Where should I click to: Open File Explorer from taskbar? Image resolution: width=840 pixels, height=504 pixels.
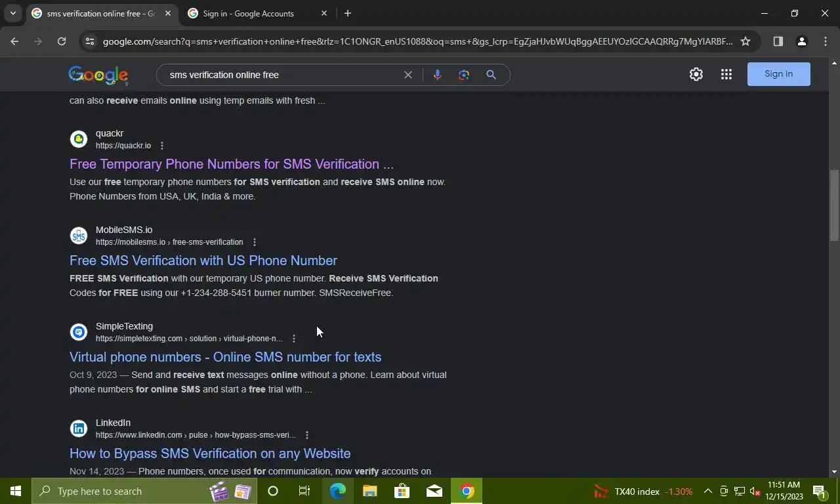pos(369,491)
